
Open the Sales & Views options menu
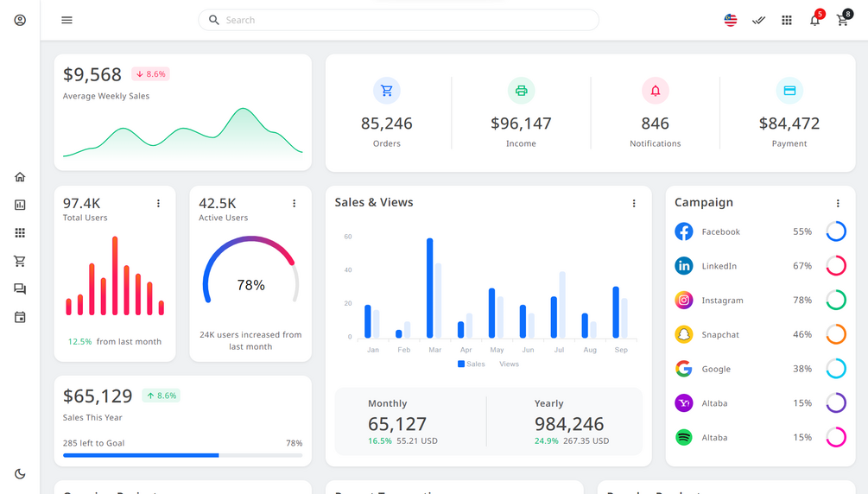(x=634, y=203)
